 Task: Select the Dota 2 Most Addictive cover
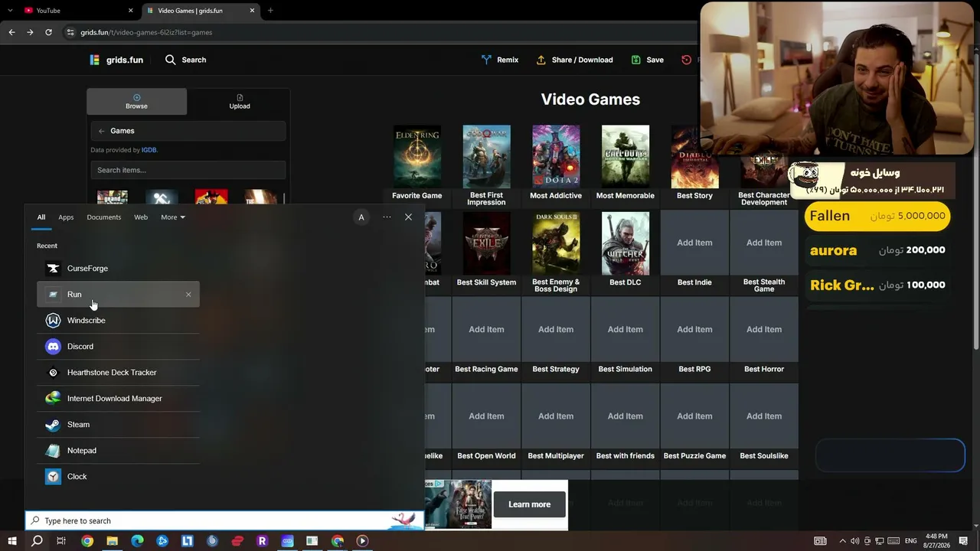[x=556, y=157]
